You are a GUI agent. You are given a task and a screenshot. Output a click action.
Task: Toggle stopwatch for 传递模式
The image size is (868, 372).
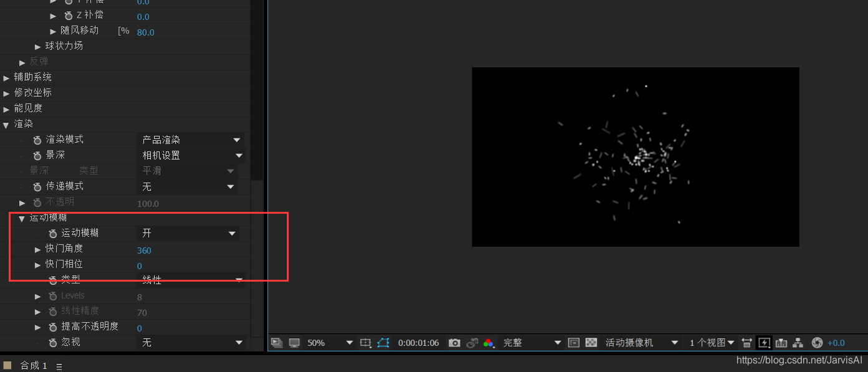pyautogui.click(x=37, y=186)
